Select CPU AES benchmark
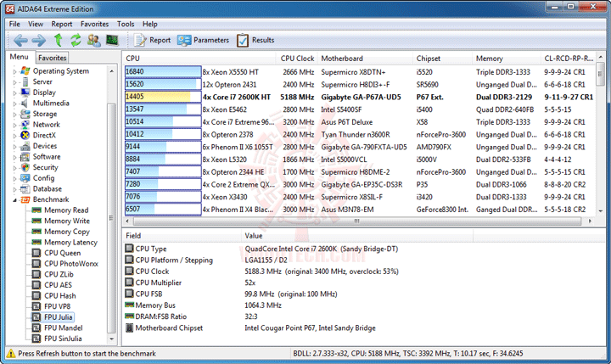 (58, 285)
